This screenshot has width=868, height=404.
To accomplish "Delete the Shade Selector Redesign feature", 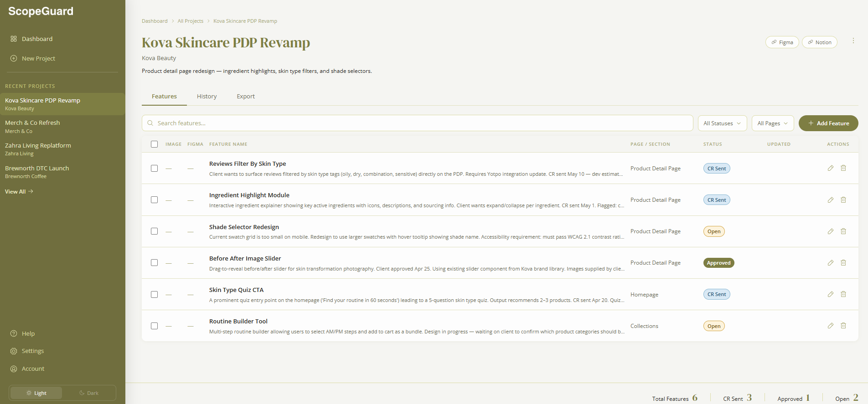I will (843, 231).
